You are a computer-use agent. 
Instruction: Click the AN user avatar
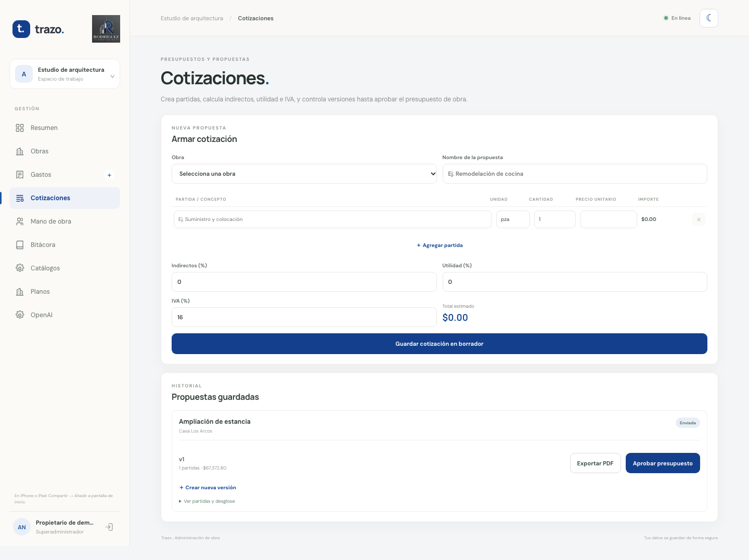pos(22,527)
